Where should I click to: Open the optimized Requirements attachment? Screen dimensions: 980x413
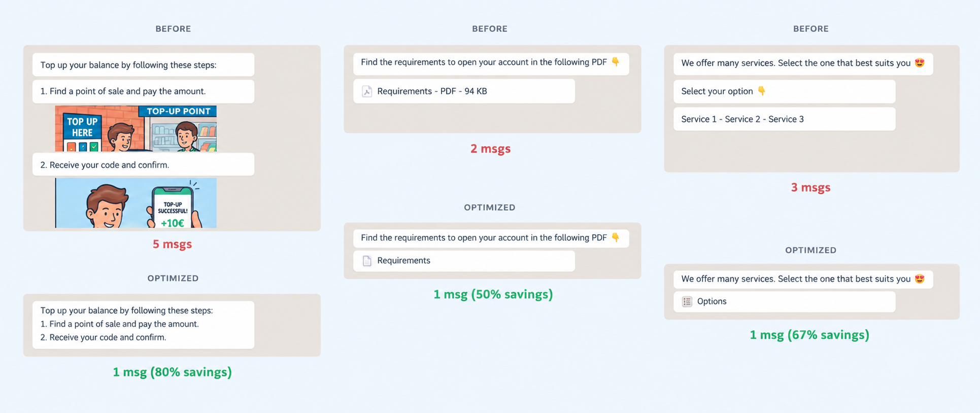coord(464,261)
